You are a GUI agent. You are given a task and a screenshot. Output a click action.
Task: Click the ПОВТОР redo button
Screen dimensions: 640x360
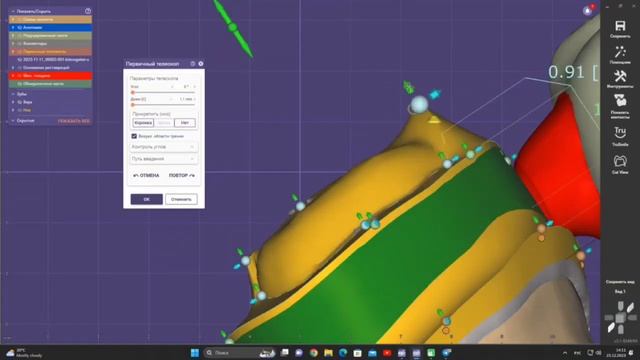[x=182, y=176]
